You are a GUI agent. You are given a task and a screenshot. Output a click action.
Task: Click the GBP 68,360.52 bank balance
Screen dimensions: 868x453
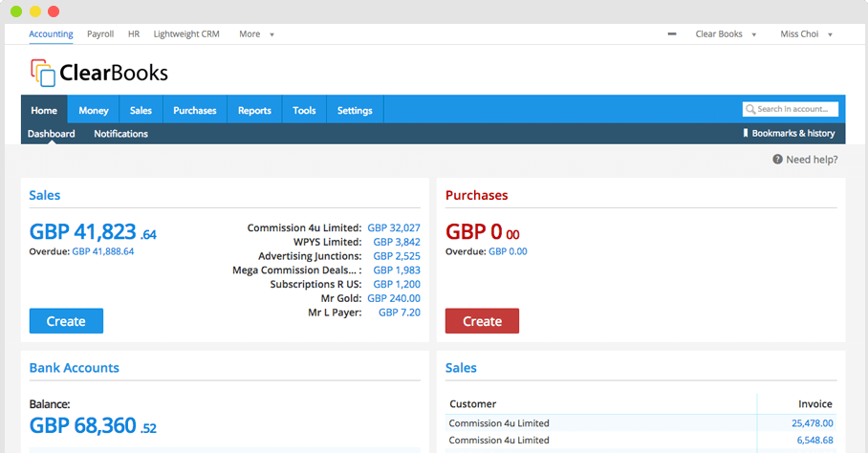click(x=93, y=426)
